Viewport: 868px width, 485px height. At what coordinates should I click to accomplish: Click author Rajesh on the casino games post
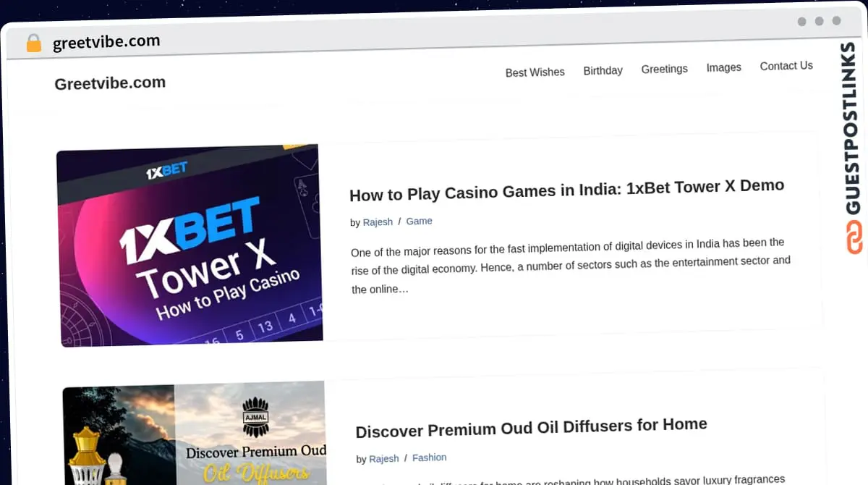[378, 222]
